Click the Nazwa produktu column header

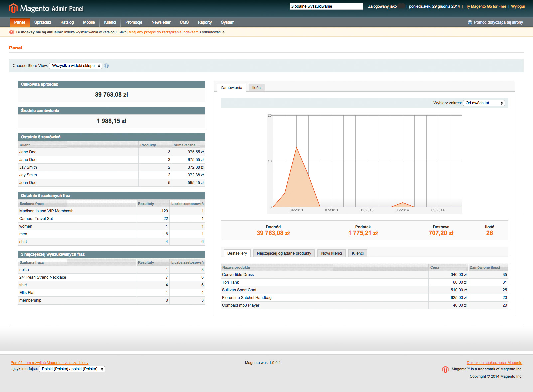[x=325, y=267]
